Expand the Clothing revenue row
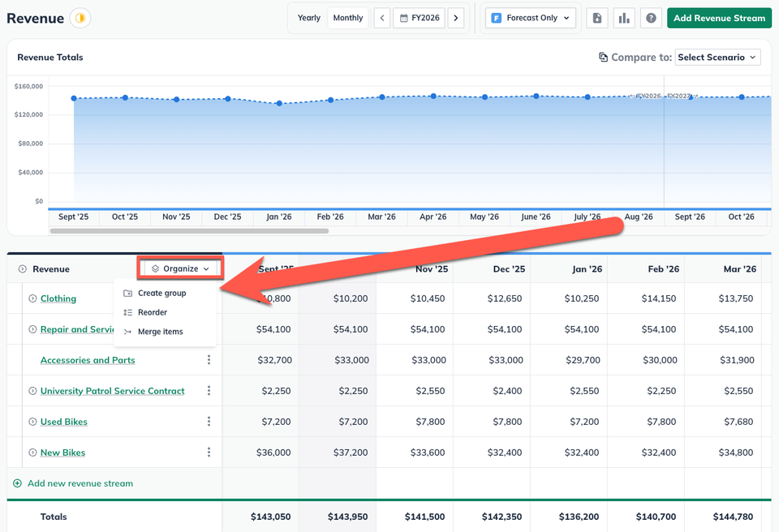The width and height of the screenshot is (779, 532). [x=32, y=298]
